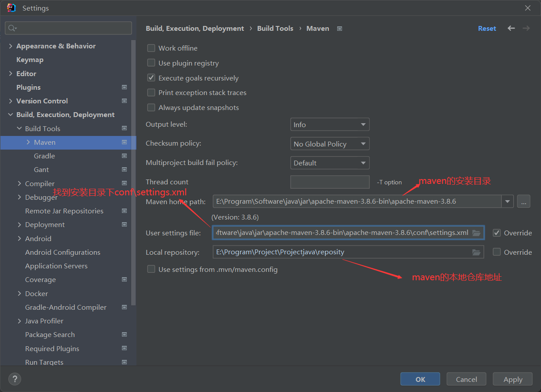
Task: Select Plugins in settings tree
Action: coord(29,87)
